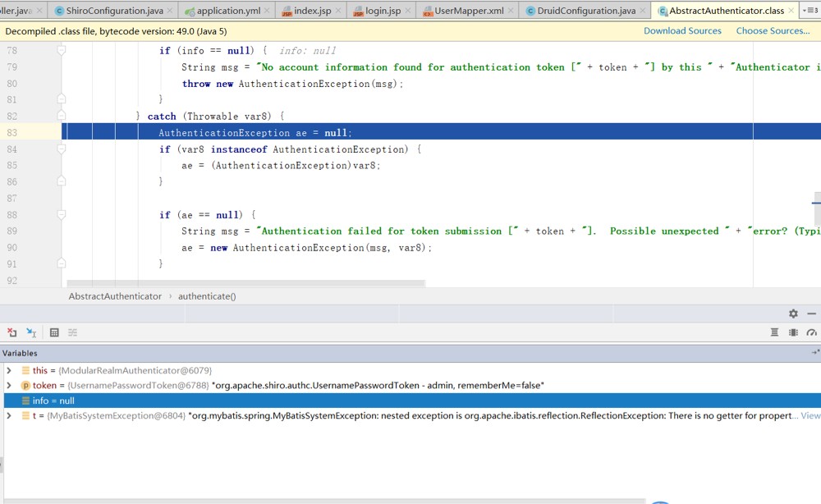Click 'ae = new AuthenticationException(msg, var8);' line
The height and width of the screenshot is (504, 821).
(307, 248)
